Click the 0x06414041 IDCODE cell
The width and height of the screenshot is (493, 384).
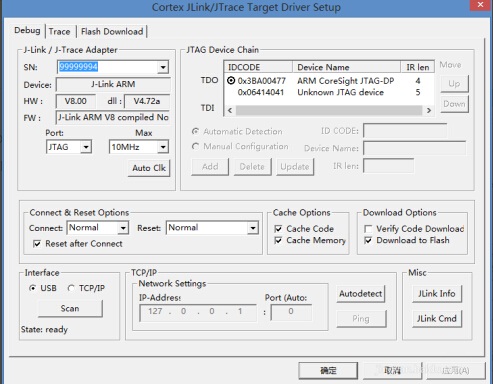[x=261, y=92]
